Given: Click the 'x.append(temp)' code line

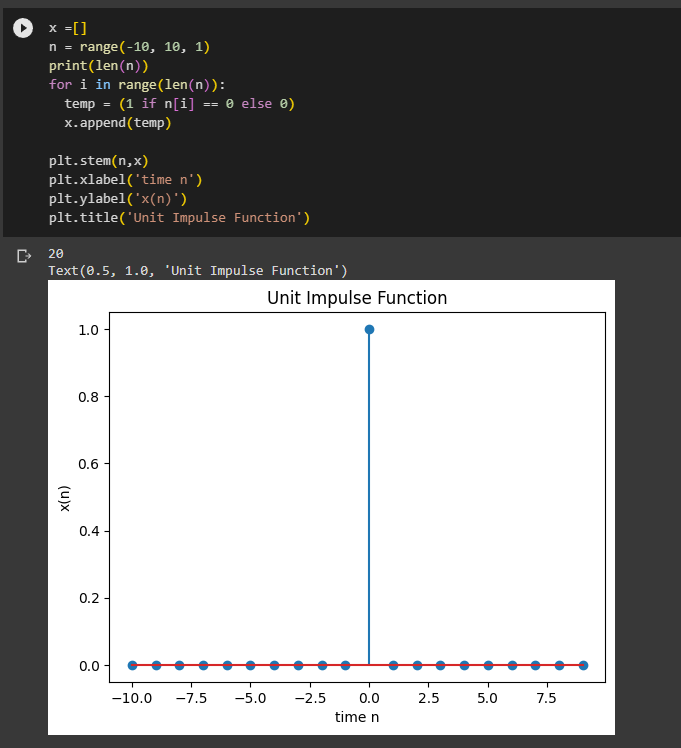Looking at the screenshot, I should tap(118, 123).
